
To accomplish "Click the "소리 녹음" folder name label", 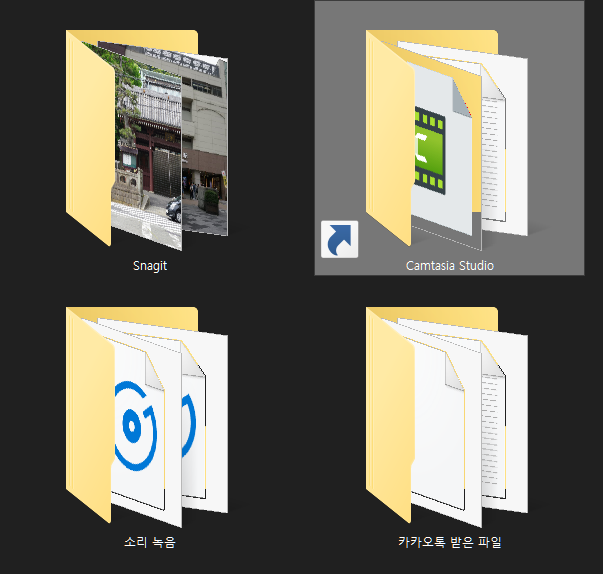I will (x=150, y=542).
